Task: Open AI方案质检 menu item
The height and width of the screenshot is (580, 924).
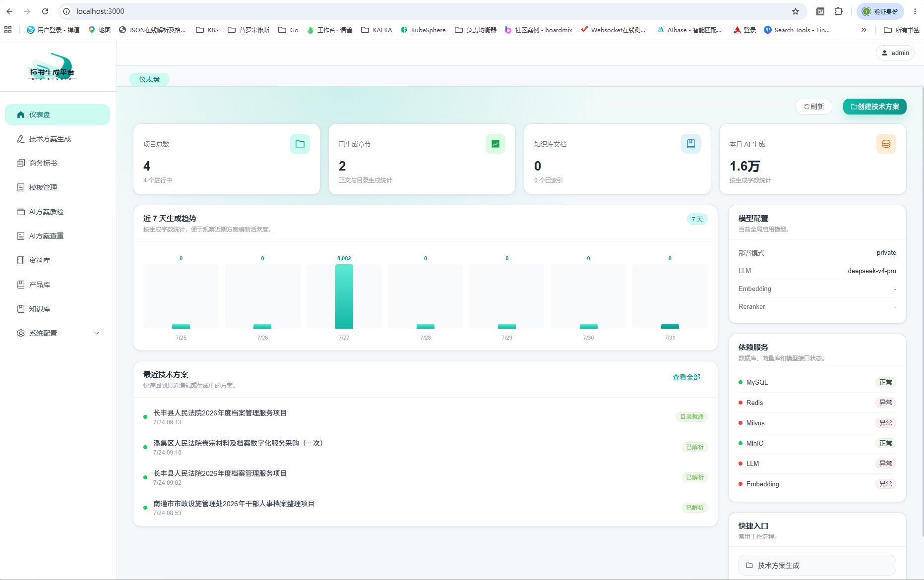Action: 57,212
